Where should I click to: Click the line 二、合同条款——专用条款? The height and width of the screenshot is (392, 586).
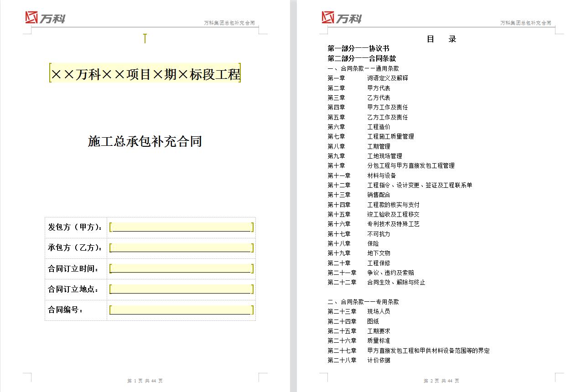tap(363, 302)
